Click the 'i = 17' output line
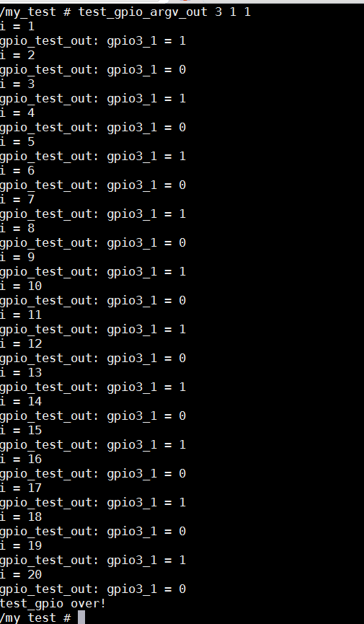The height and width of the screenshot is (624, 364). click(21, 488)
